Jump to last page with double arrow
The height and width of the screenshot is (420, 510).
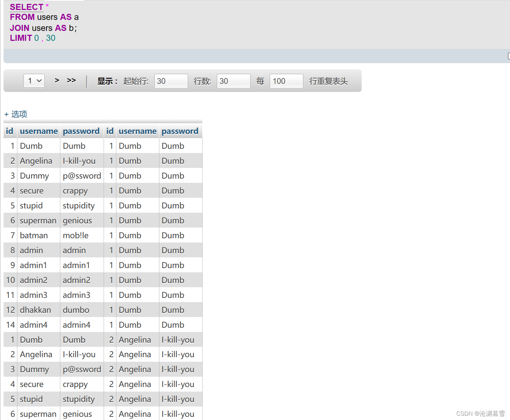tap(71, 81)
